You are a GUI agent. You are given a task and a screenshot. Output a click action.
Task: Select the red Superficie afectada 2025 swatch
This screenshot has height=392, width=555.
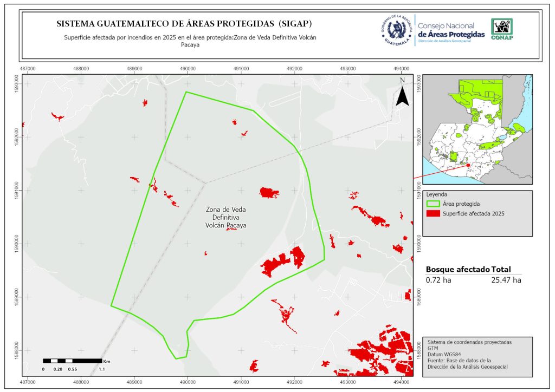pyautogui.click(x=433, y=214)
